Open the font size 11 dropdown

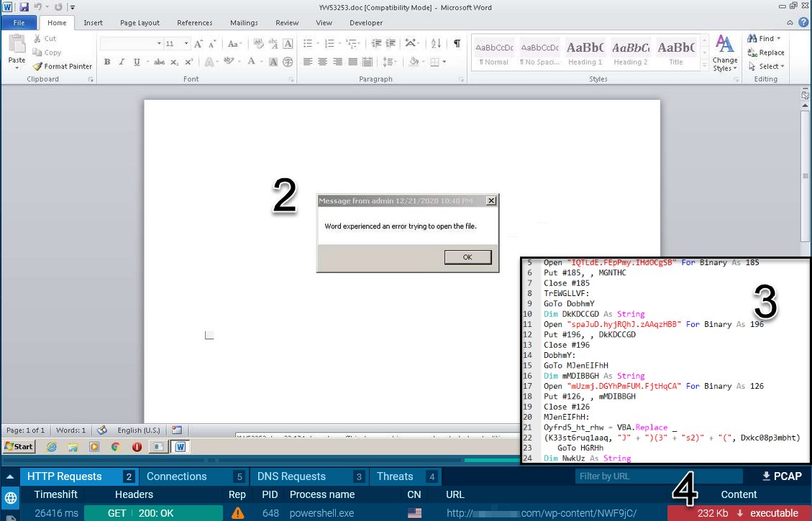(x=186, y=44)
